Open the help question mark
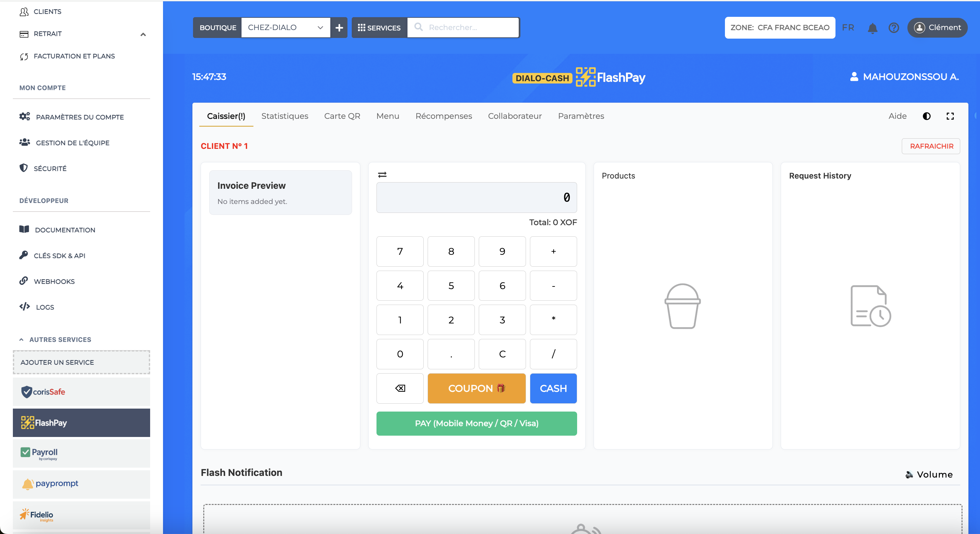This screenshot has height=534, width=980. pos(894,27)
